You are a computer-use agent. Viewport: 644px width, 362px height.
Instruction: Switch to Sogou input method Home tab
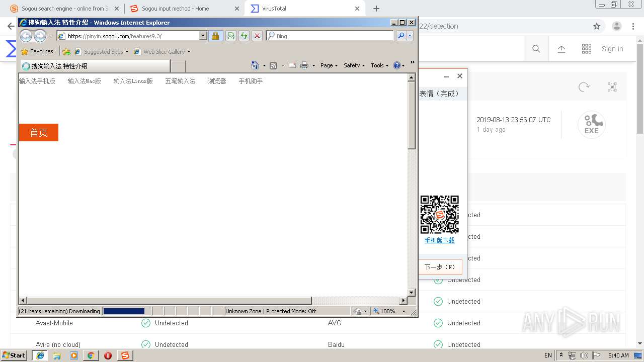point(184,9)
